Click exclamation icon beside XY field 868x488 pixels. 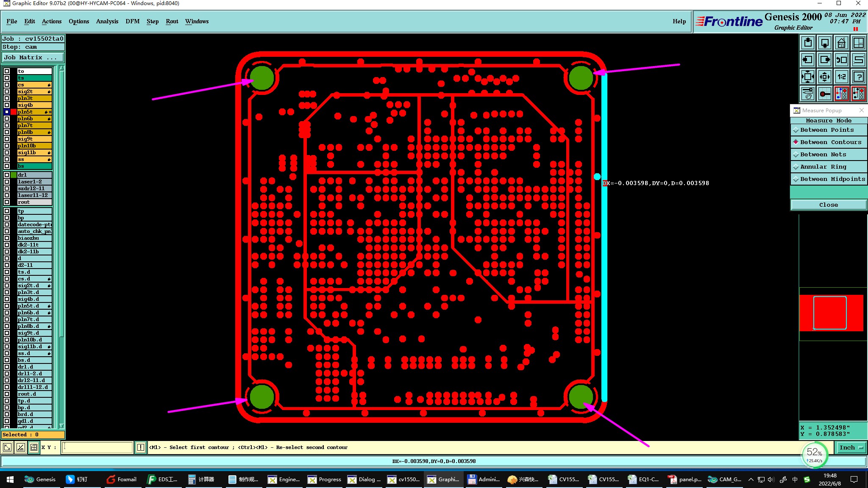click(141, 447)
